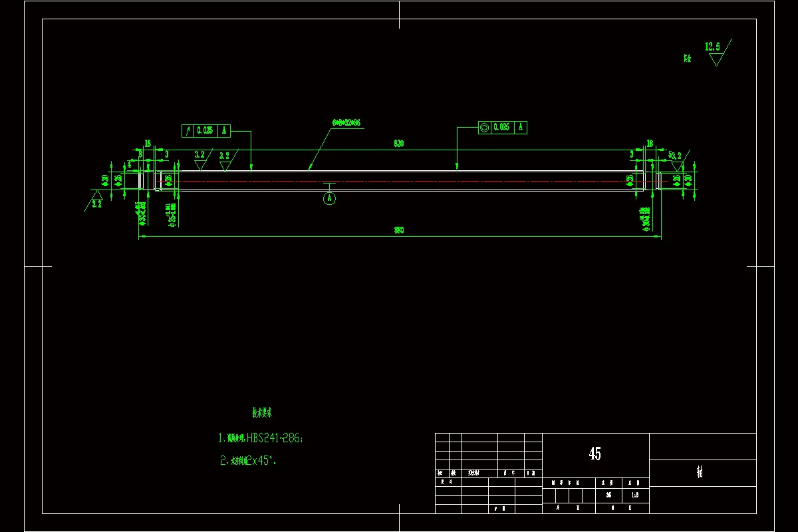This screenshot has height=532, width=798.
Task: Click the 18 dimension above right shaft end
Action: (650, 143)
